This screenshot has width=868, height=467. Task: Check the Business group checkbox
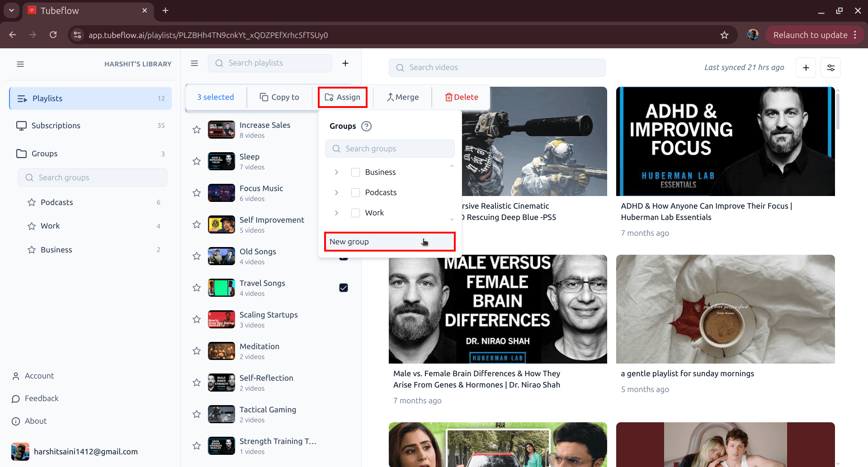355,172
